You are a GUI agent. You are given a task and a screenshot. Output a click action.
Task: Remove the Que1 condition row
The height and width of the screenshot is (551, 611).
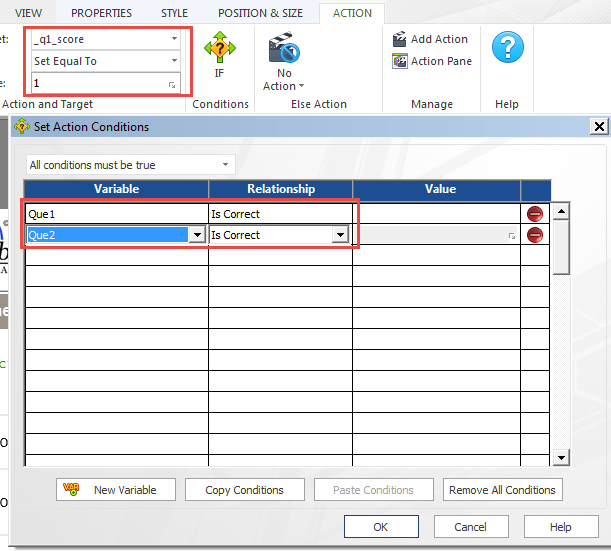click(x=535, y=214)
